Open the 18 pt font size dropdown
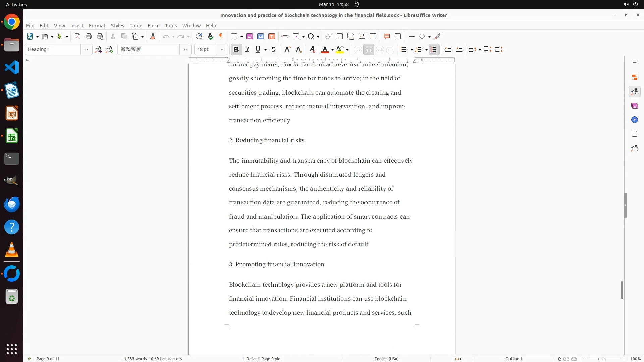 tap(222, 49)
